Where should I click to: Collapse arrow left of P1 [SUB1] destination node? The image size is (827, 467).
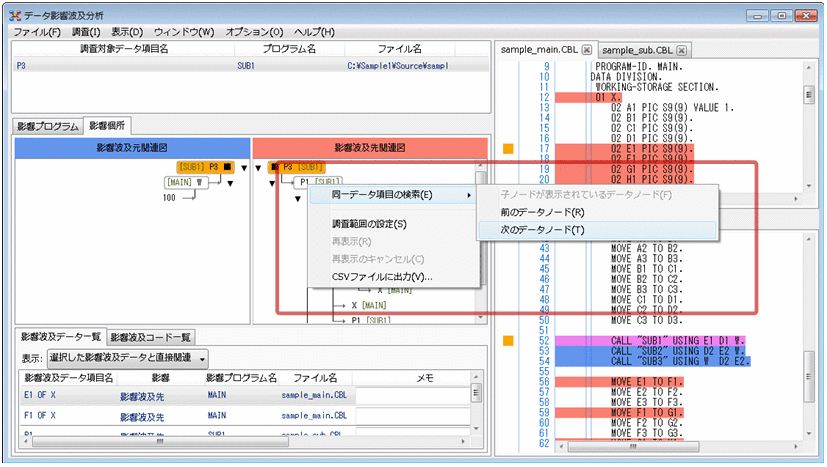click(x=272, y=184)
